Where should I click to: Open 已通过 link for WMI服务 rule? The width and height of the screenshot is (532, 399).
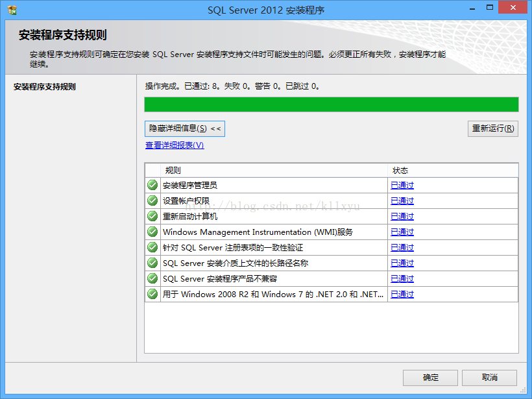402,232
